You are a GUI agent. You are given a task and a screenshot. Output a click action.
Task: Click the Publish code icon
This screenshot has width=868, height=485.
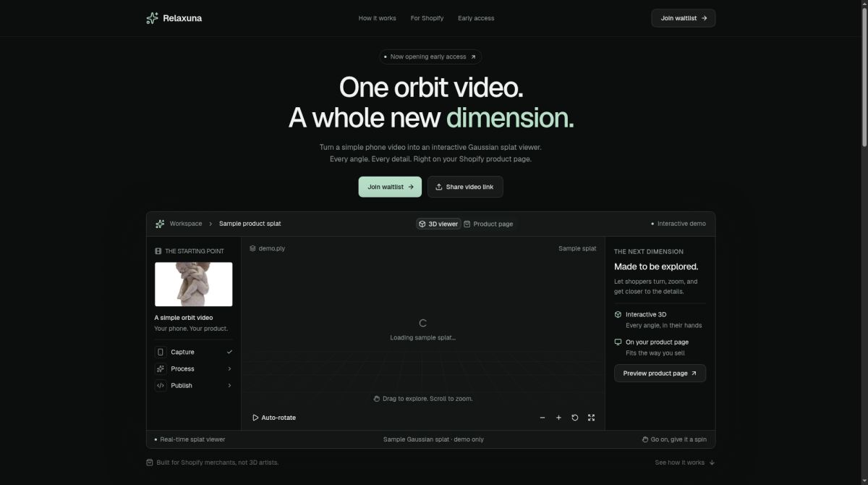[x=161, y=385]
